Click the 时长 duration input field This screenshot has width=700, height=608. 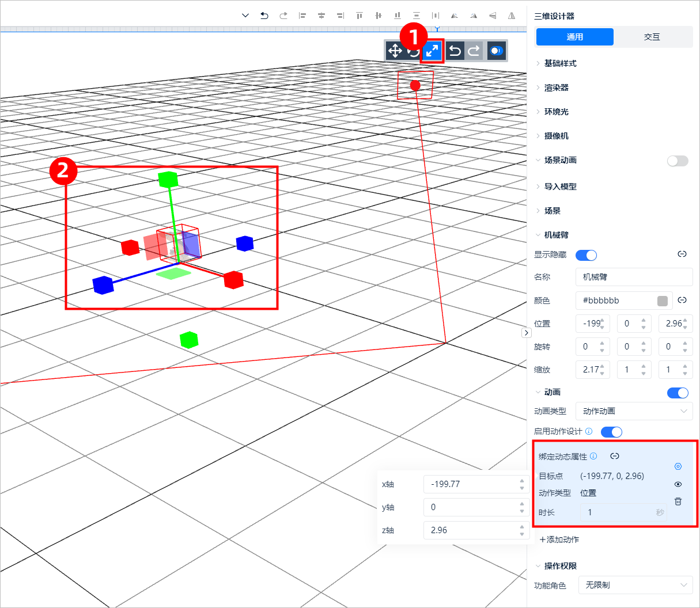click(623, 512)
